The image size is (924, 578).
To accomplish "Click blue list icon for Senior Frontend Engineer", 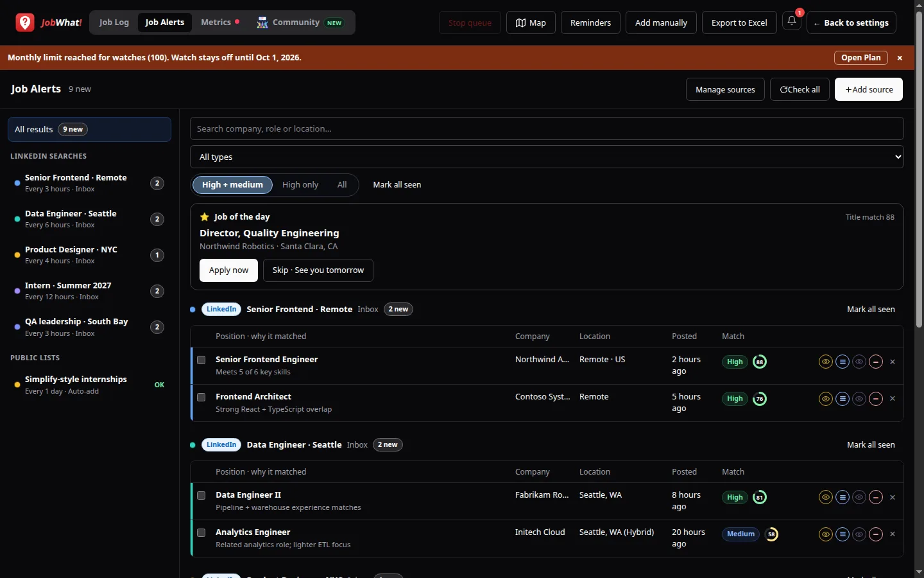I will 843,362.
